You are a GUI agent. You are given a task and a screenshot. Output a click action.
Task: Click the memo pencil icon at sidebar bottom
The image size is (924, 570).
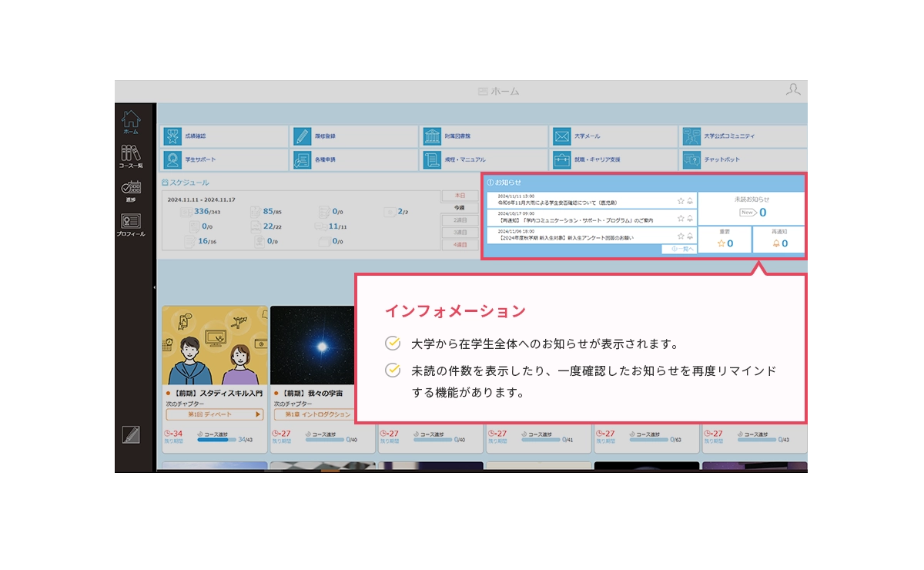(131, 435)
